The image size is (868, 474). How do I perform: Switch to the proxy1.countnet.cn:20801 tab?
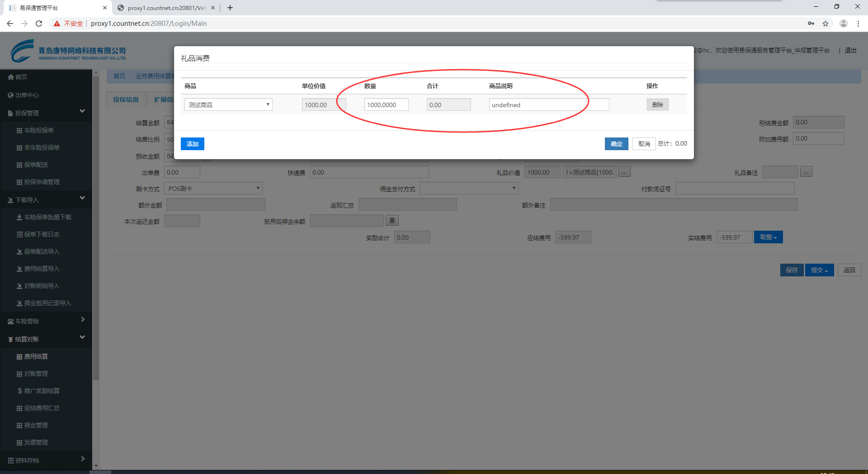click(165, 8)
